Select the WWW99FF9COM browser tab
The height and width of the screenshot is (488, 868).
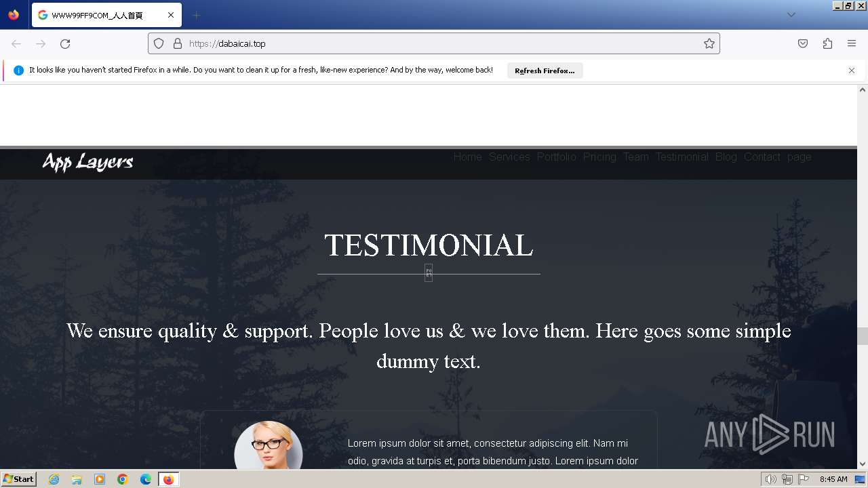coord(106,15)
